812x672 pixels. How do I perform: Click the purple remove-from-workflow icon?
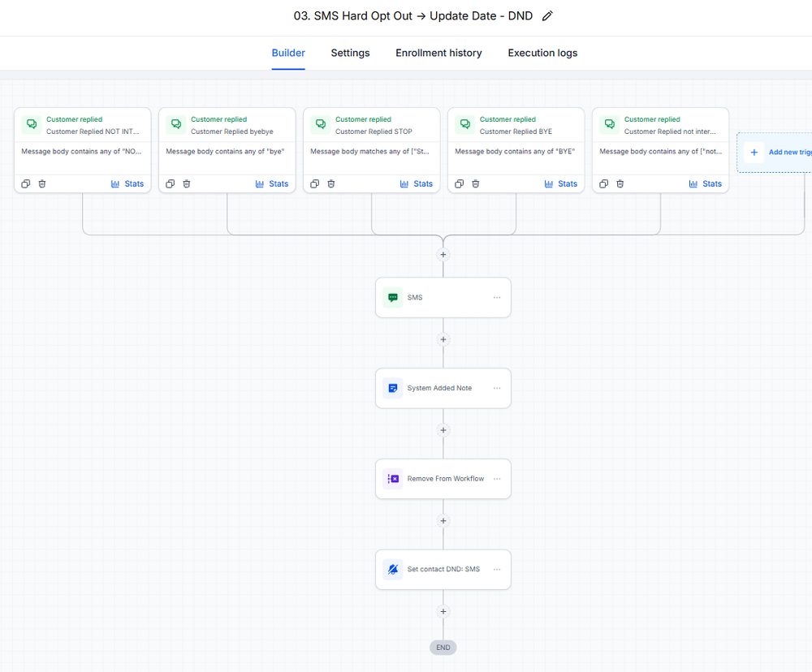pyautogui.click(x=392, y=479)
